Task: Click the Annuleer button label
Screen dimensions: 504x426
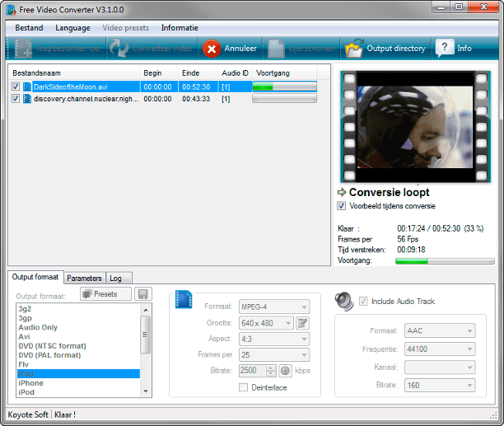Action: point(240,49)
